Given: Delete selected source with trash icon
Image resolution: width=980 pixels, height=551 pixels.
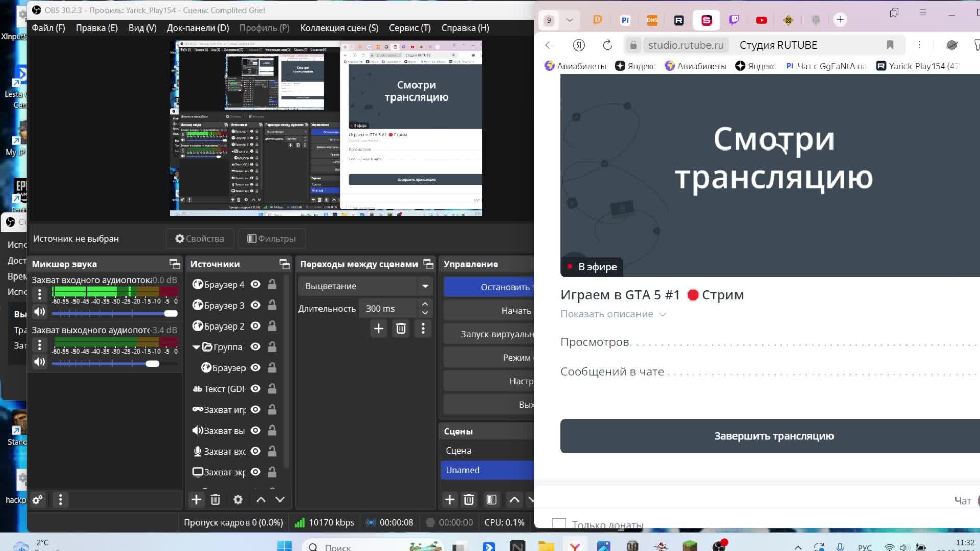Looking at the screenshot, I should (215, 499).
